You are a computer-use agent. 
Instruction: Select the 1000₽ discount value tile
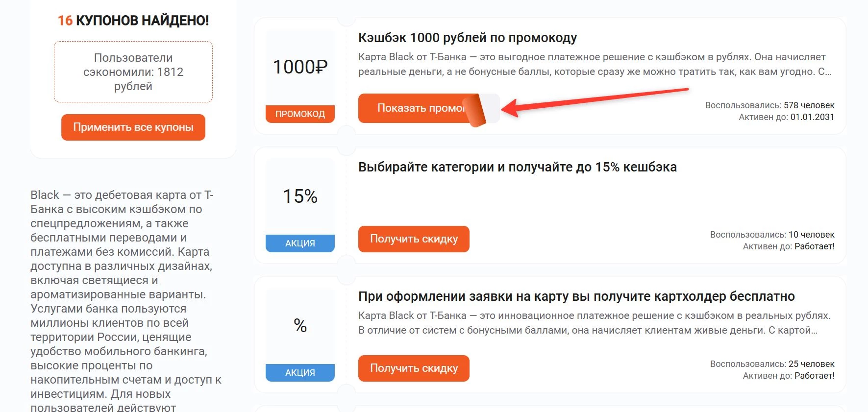click(x=300, y=66)
